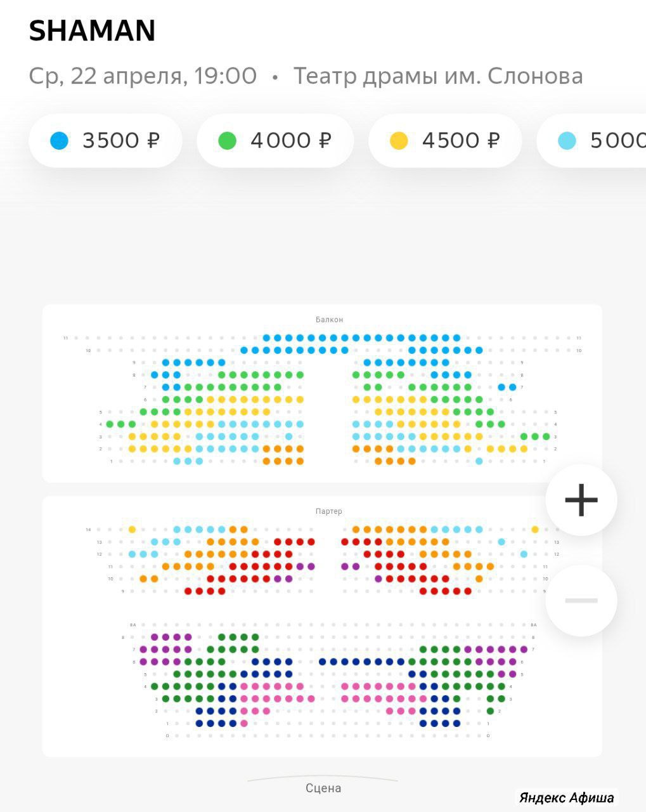
Task: Open the Театр драмы им. Слонова venue
Action: [x=437, y=76]
